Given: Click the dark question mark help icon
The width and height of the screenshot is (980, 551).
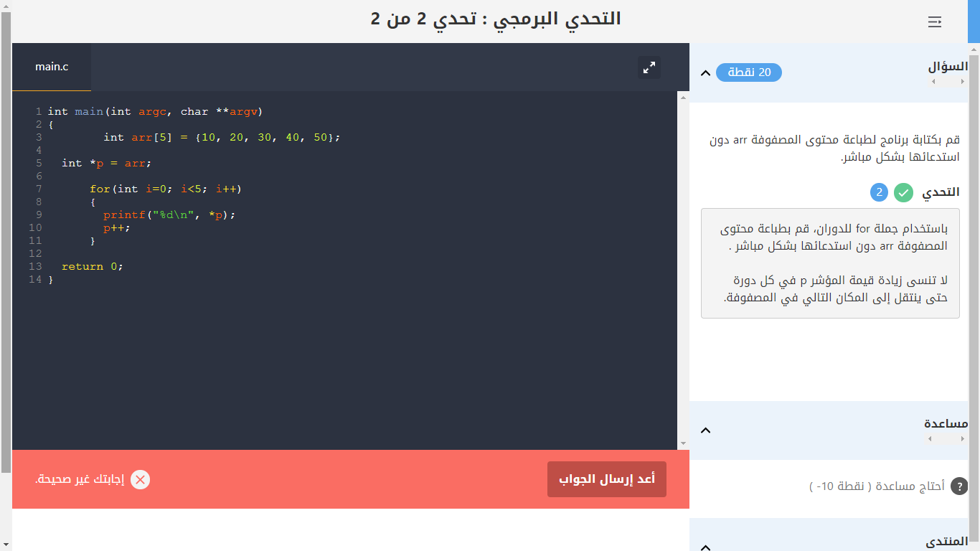Looking at the screenshot, I should point(958,486).
